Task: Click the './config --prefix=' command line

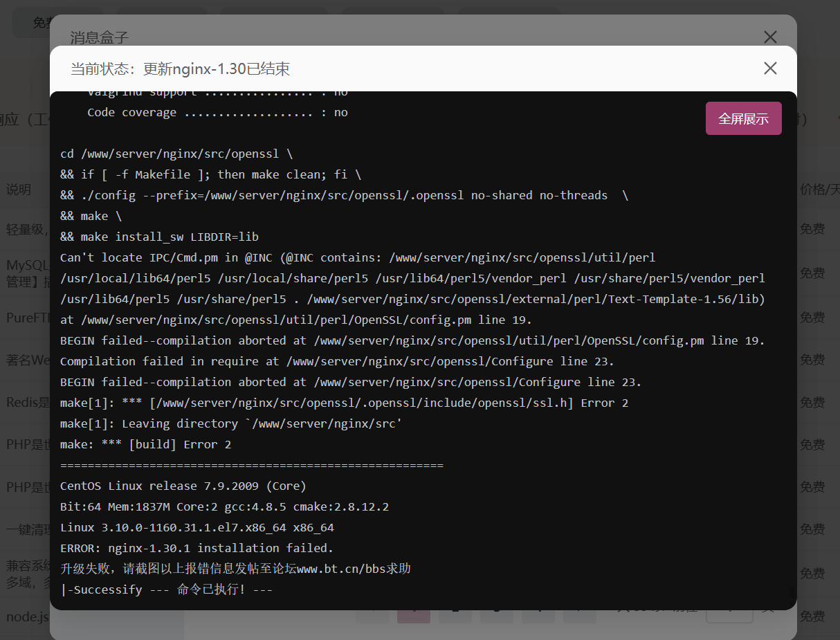Action: [344, 195]
